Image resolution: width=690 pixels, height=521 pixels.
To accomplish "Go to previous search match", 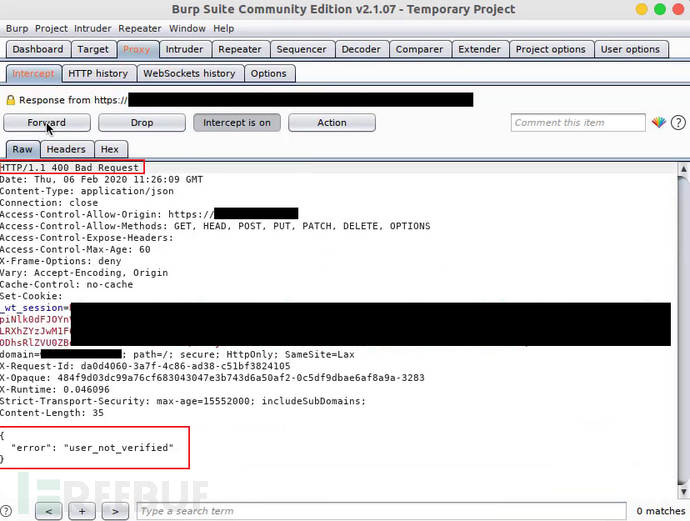I will coord(48,511).
